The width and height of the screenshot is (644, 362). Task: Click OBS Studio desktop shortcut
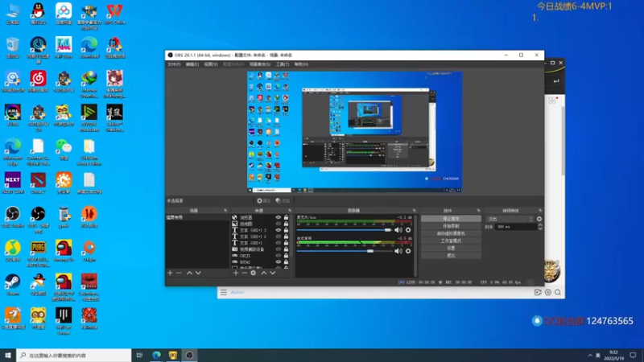pyautogui.click(x=13, y=217)
